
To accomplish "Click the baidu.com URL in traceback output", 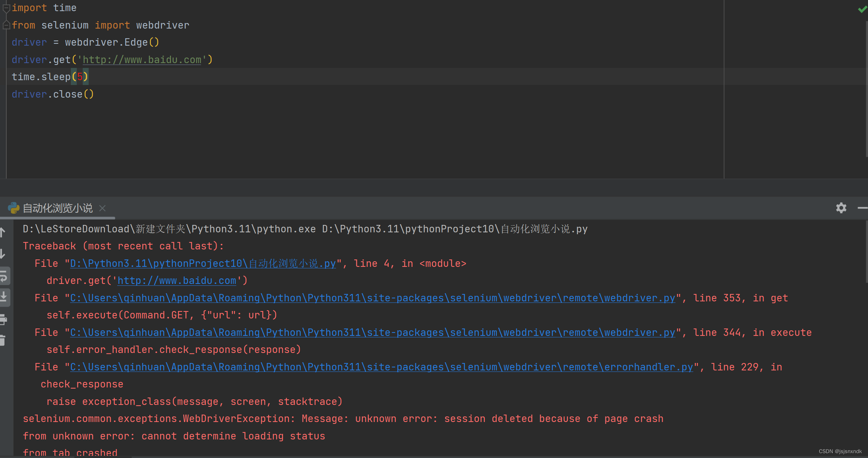I will coord(177,281).
